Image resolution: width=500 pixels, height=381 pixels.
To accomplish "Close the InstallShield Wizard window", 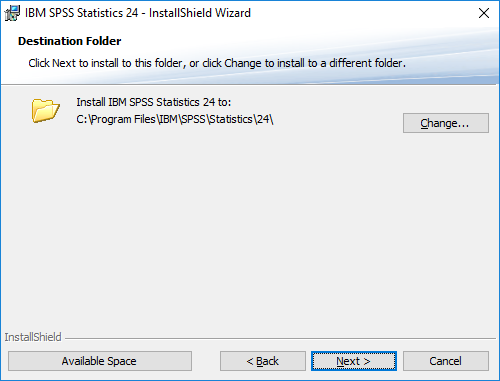I will pyautogui.click(x=484, y=13).
